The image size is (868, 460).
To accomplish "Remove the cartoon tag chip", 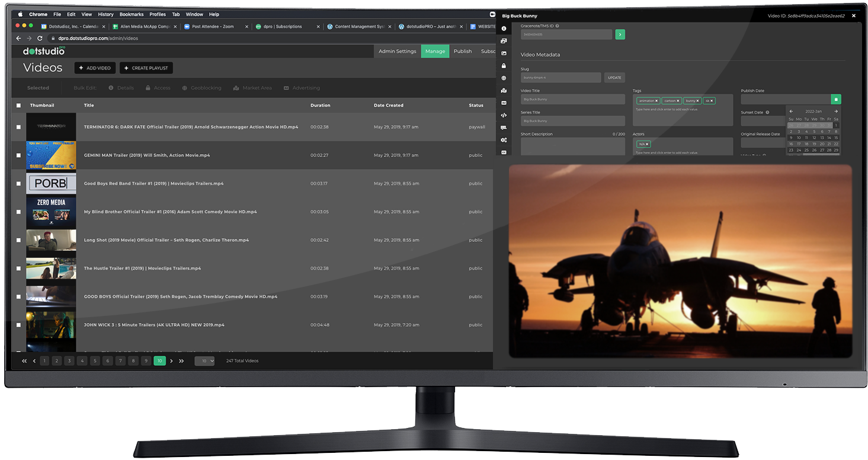I will 678,101.
